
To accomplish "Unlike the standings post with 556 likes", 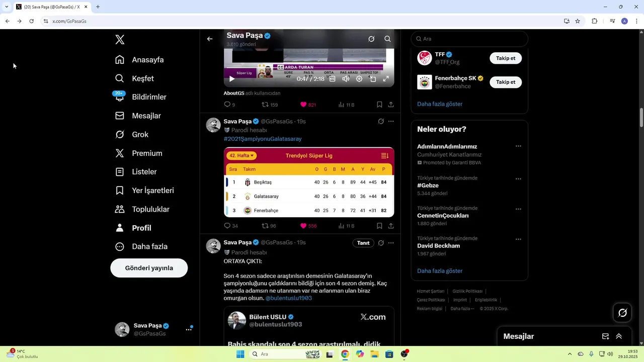I will (308, 226).
